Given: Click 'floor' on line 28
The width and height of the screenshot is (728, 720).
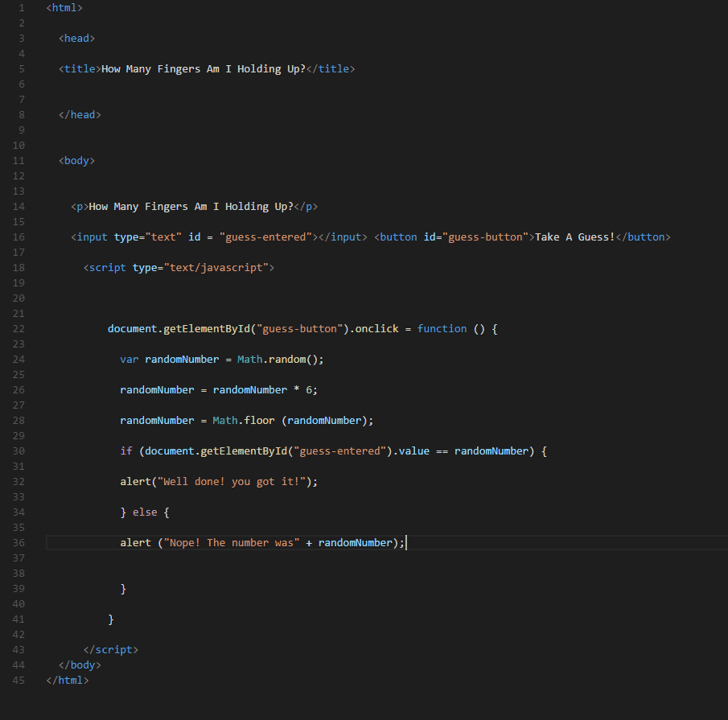Looking at the screenshot, I should (x=259, y=421).
